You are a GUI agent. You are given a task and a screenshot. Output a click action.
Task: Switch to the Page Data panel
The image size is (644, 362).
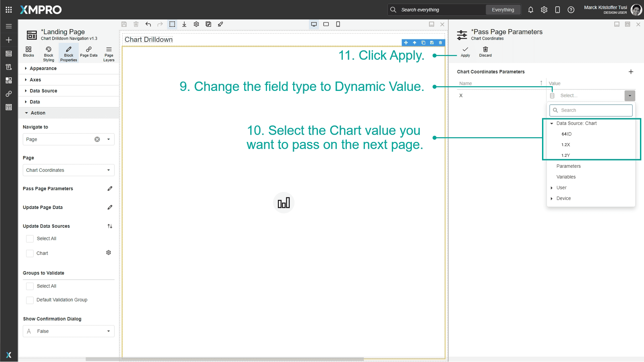tap(89, 52)
